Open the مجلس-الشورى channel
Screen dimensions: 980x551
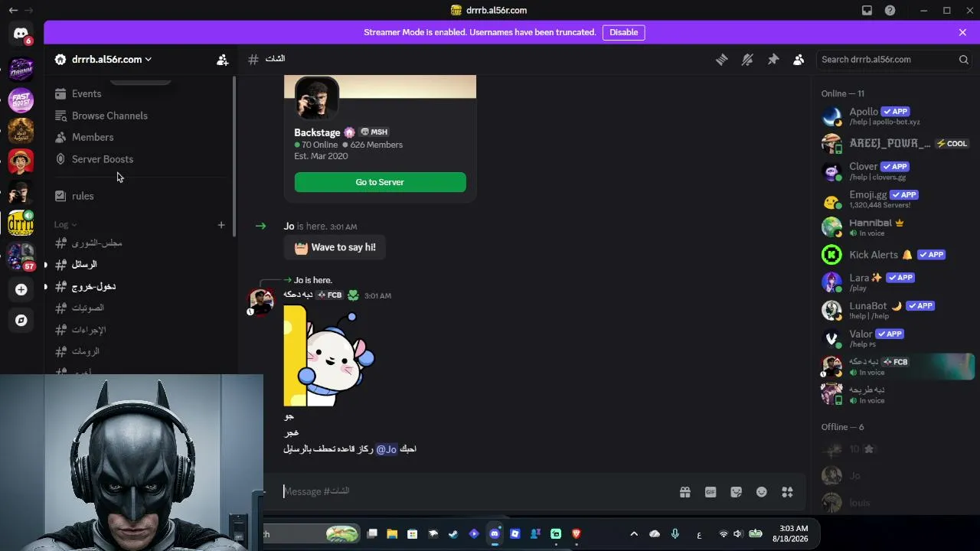point(139,243)
